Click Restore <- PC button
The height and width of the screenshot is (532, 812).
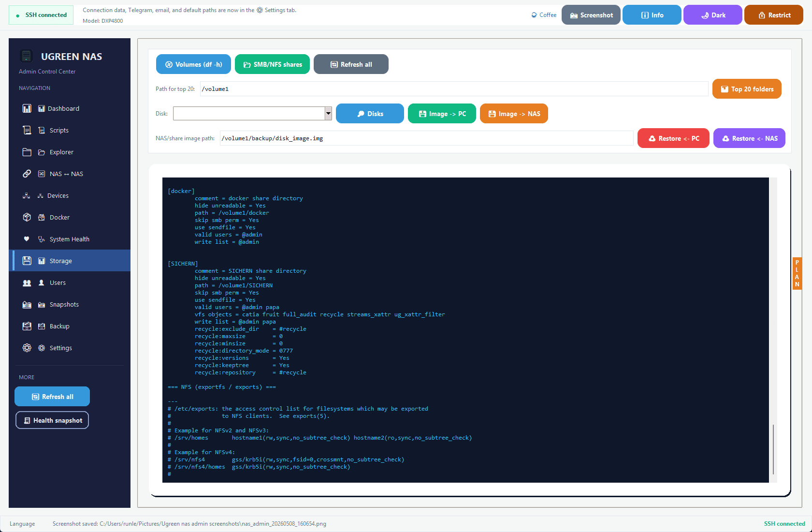673,138
